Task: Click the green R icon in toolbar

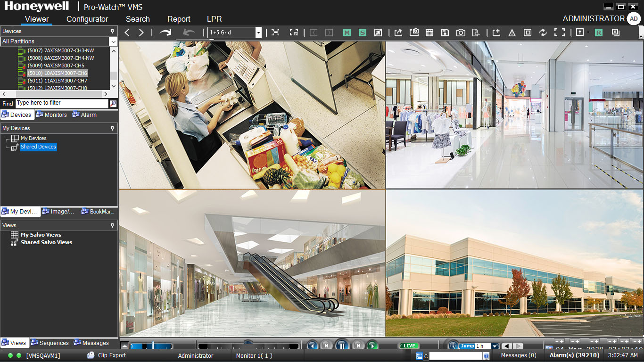Action: point(598,33)
